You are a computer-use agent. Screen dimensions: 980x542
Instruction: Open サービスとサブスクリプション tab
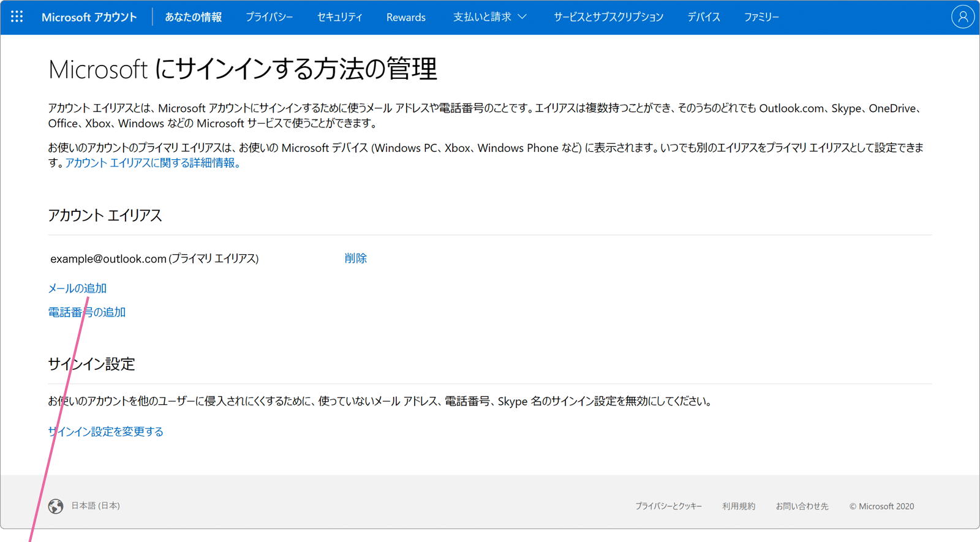tap(608, 17)
